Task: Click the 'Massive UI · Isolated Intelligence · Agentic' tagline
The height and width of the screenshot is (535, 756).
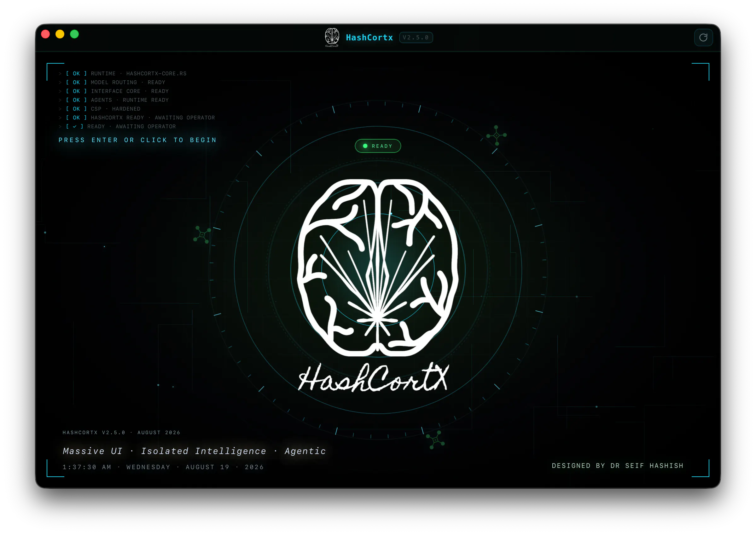Action: (194, 451)
